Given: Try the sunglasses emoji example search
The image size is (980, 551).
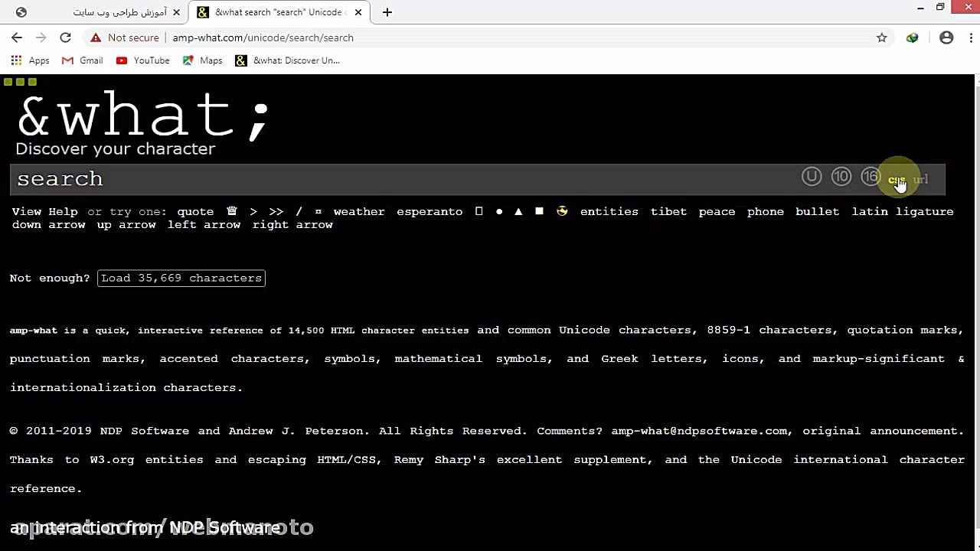Looking at the screenshot, I should [563, 211].
